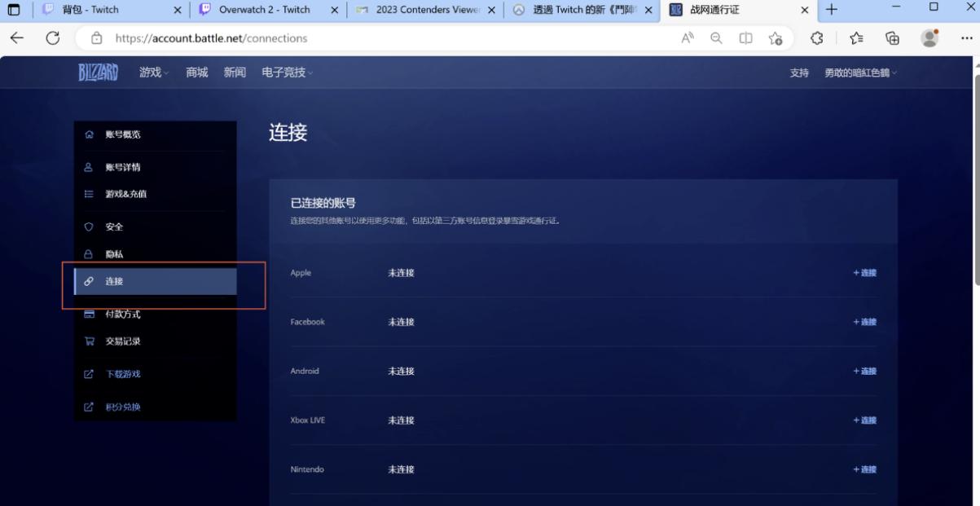The height and width of the screenshot is (506, 980).
Task: Click the external-link icon beside 积分兑换
Action: 88,406
